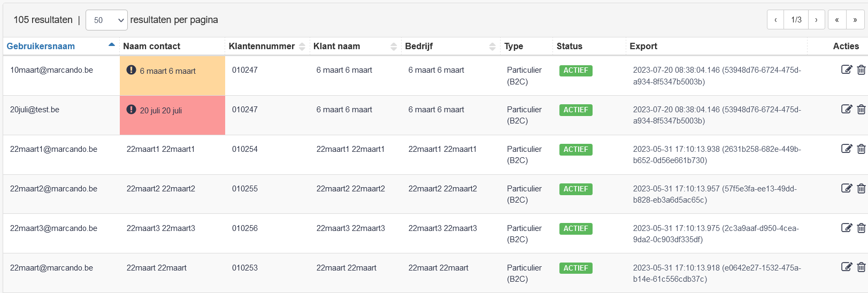Jump to the first page
Viewport: 868px width, 293px height.
837,20
